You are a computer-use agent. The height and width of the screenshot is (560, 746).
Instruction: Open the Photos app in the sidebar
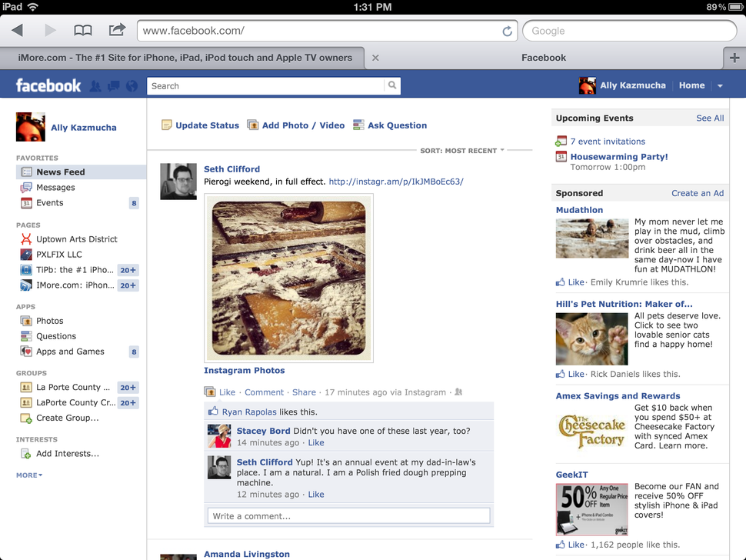coord(51,321)
